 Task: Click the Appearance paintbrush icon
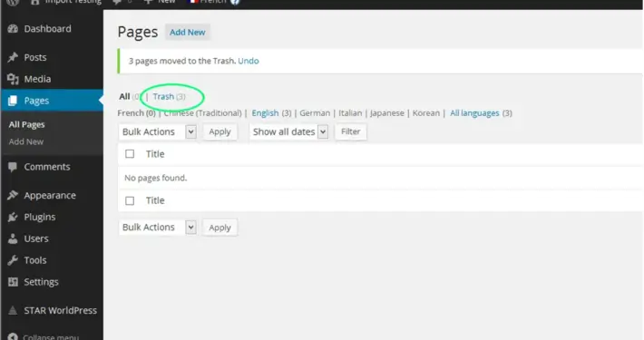[x=13, y=196]
